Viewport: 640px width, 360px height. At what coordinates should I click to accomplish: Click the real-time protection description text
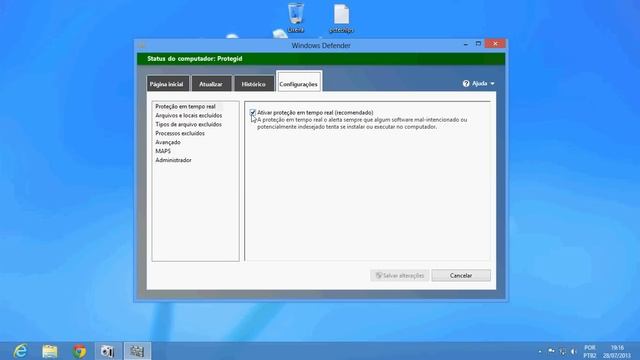click(362, 123)
